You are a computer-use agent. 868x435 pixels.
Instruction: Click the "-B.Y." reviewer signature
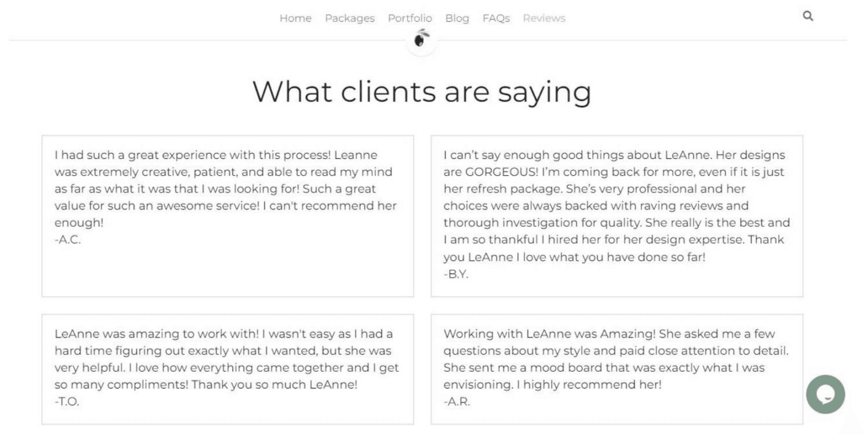click(x=456, y=274)
